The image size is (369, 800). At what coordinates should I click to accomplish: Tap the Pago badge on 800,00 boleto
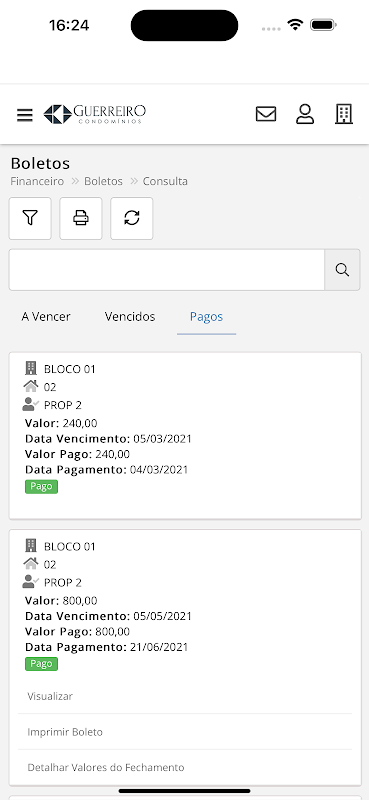(x=41, y=664)
